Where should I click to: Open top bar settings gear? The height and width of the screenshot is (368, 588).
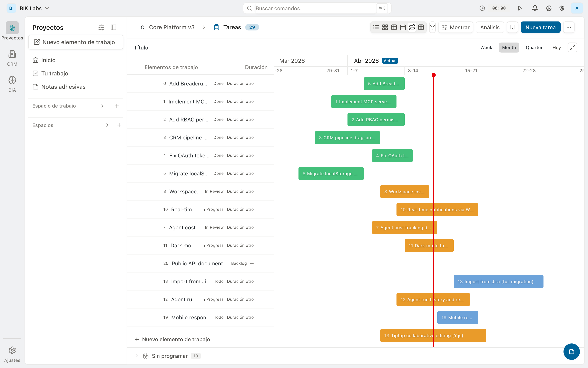click(562, 8)
